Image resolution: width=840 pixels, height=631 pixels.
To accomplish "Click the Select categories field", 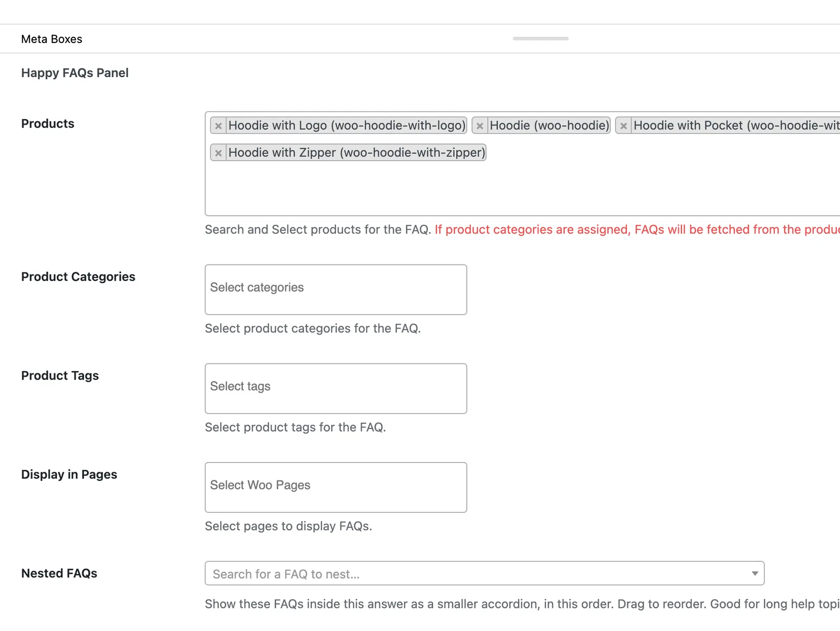I will click(x=336, y=290).
